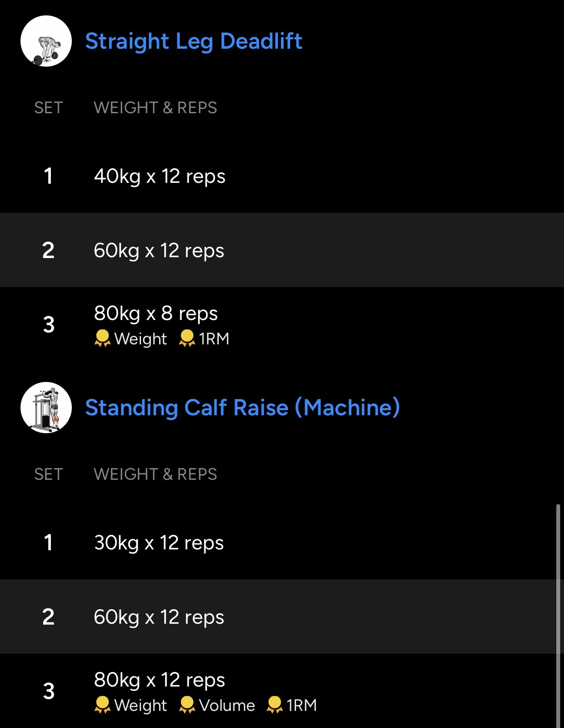The width and height of the screenshot is (564, 728).
Task: Select deadlift set 2 with 60kg x 12 reps
Action: coord(159,250)
